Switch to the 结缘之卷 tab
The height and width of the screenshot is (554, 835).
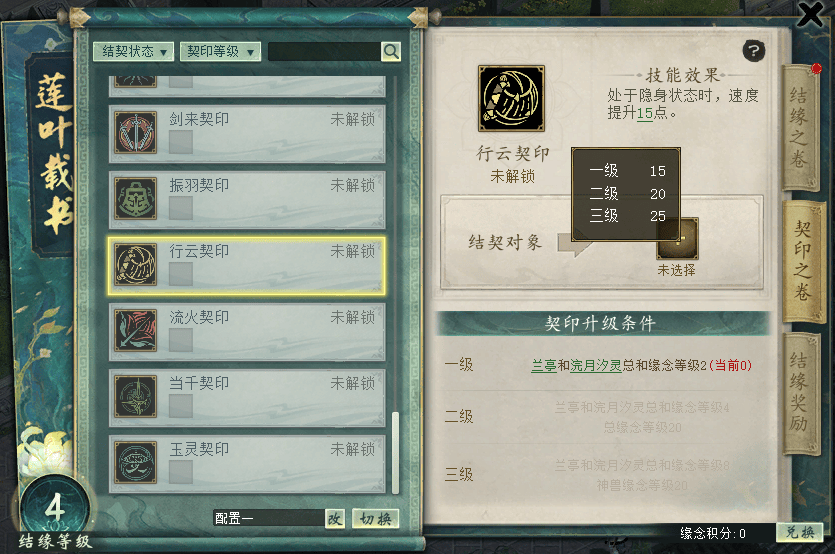point(799,128)
